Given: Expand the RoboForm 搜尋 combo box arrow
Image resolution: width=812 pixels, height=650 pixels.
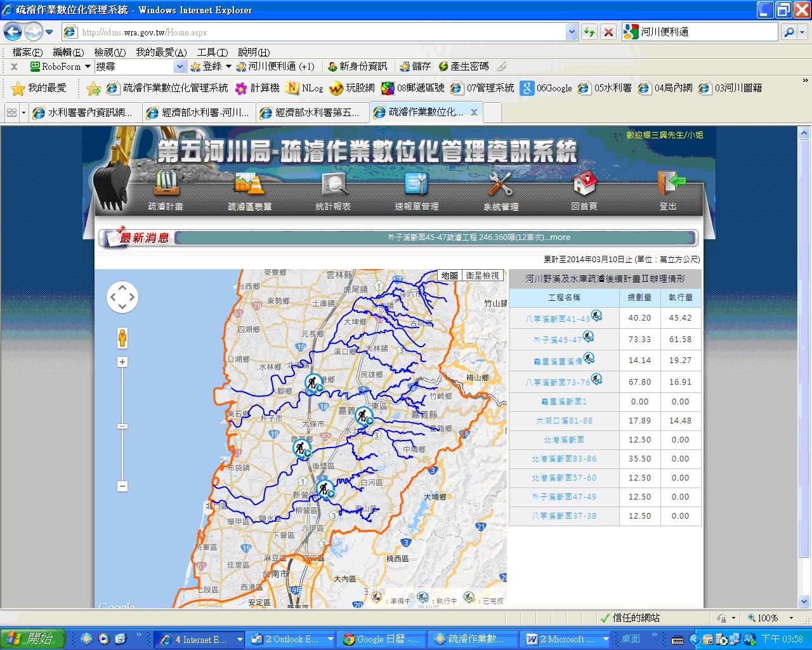Looking at the screenshot, I should click(x=180, y=67).
